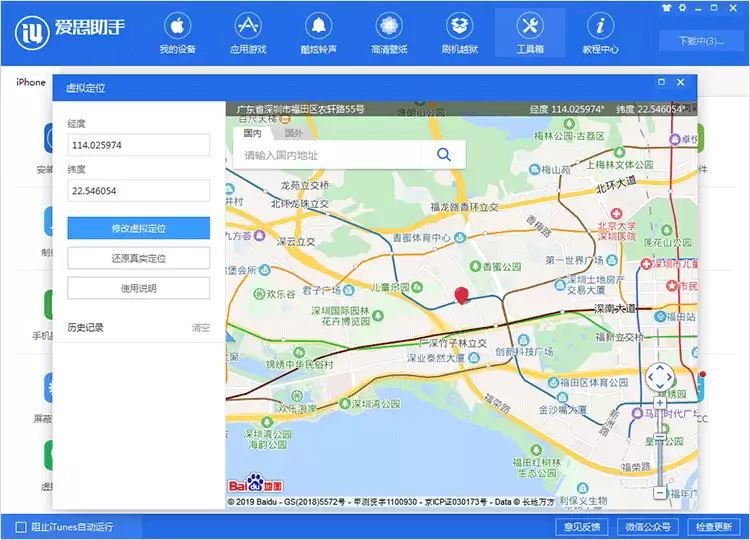This screenshot has height=540, width=750.
Task: Open 酷炫铃声 ringtones section
Action: pyautogui.click(x=319, y=33)
